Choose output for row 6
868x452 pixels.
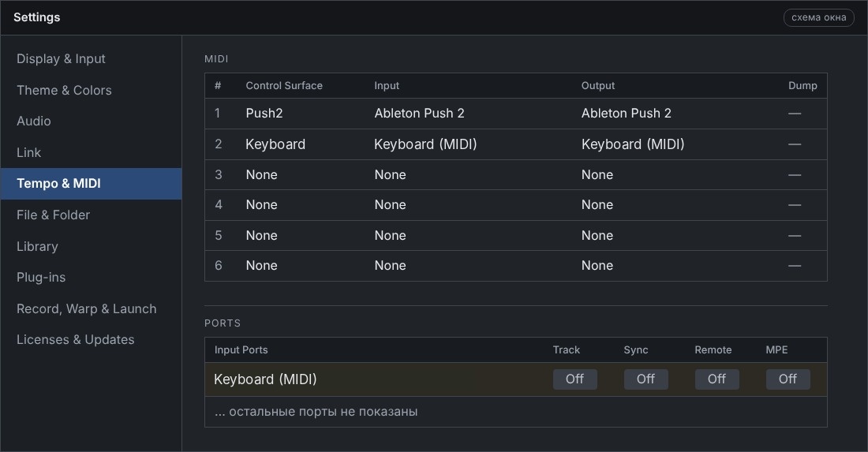click(597, 266)
